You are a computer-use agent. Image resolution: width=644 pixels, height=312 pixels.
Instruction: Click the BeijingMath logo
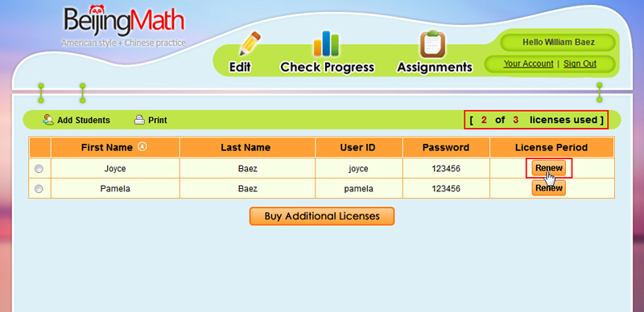point(124,22)
